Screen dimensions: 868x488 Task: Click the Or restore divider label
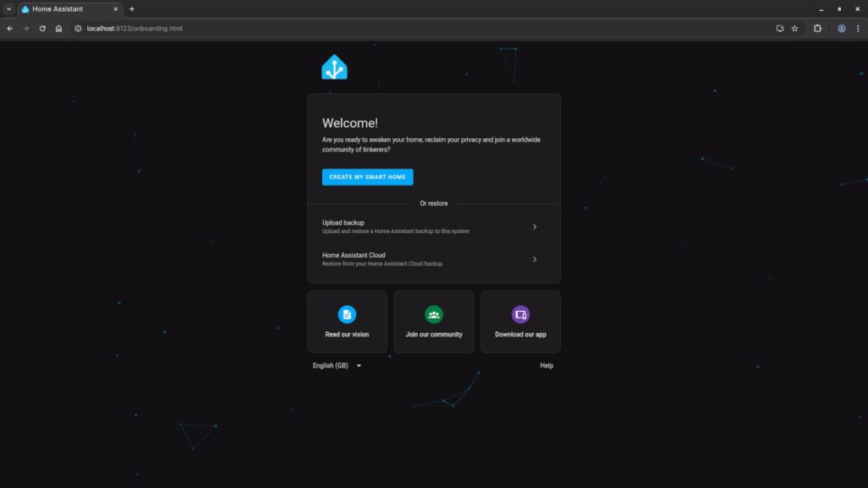tap(434, 203)
